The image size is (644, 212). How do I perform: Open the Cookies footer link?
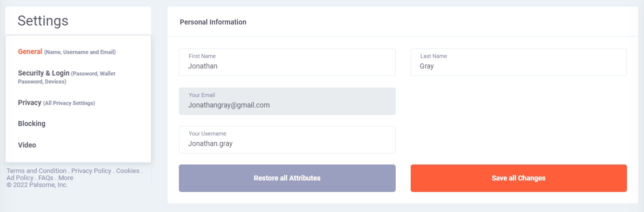pyautogui.click(x=127, y=171)
